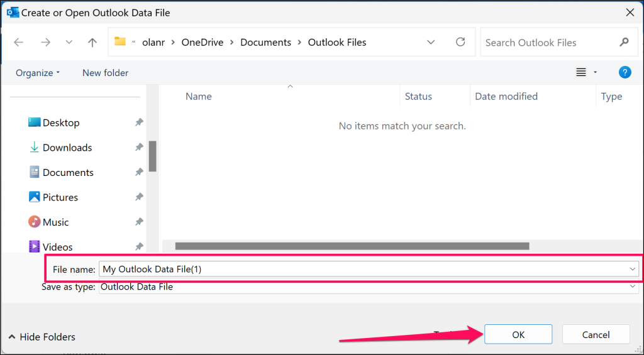Open Downloads folder in sidebar
Image resolution: width=644 pixels, height=355 pixels.
67,148
